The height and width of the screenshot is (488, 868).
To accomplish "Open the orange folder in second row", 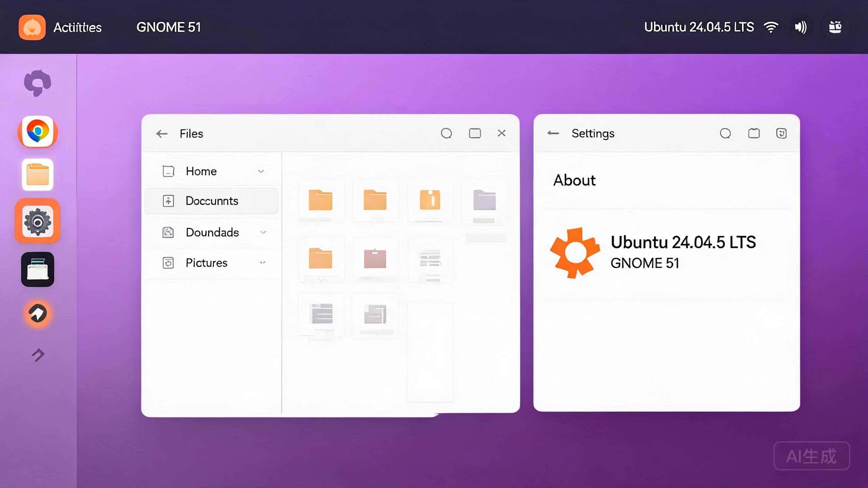I will (x=320, y=258).
